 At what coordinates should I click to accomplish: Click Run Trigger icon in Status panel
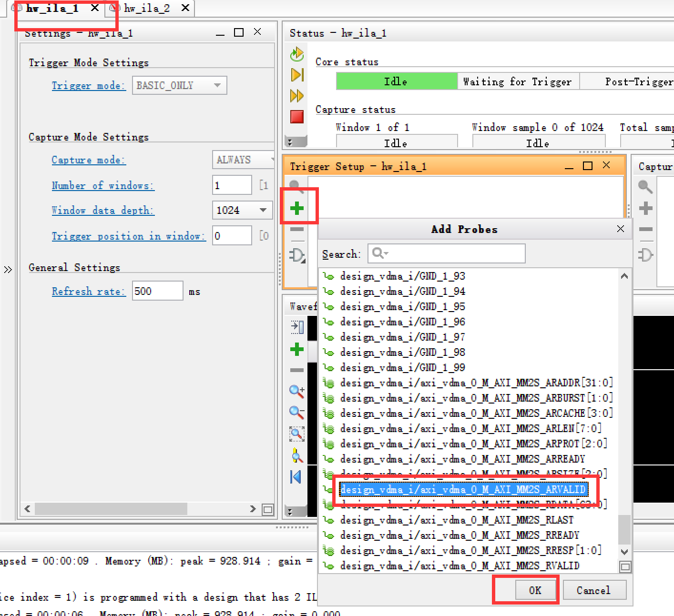pyautogui.click(x=297, y=54)
